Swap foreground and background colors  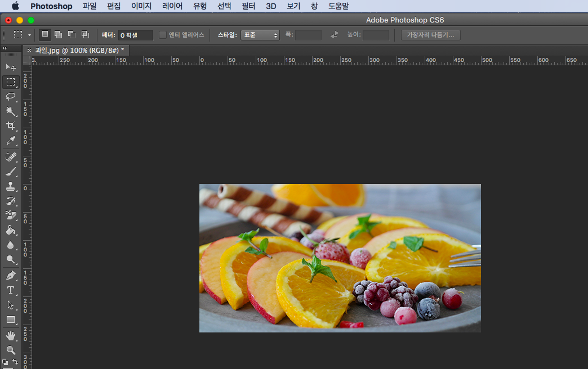tap(15, 362)
